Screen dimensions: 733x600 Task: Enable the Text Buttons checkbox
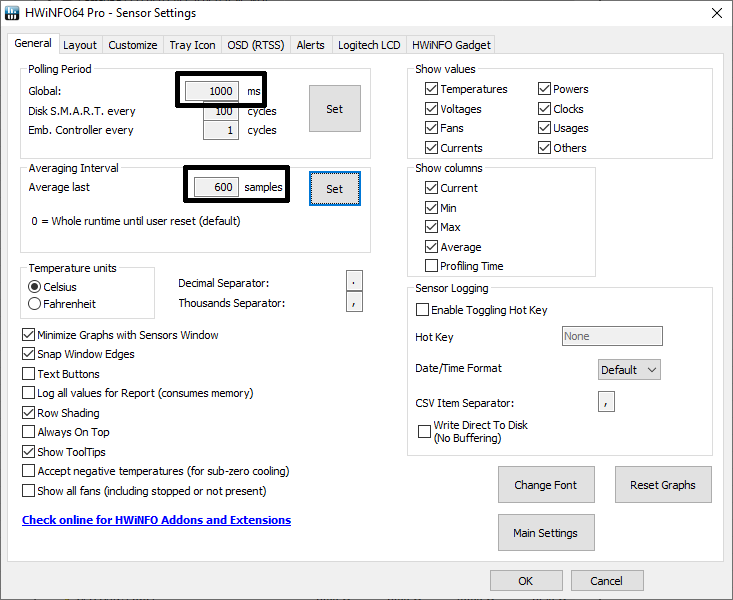61,374
